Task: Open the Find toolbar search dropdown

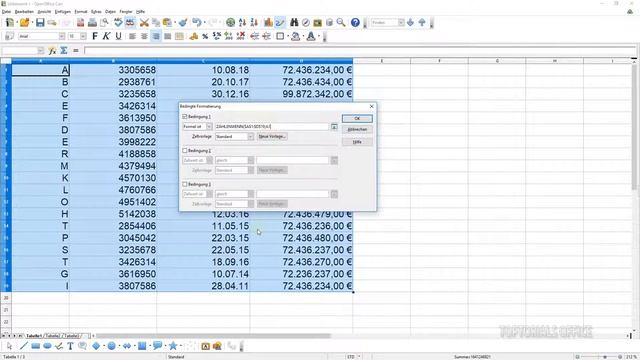Action: click(401, 22)
